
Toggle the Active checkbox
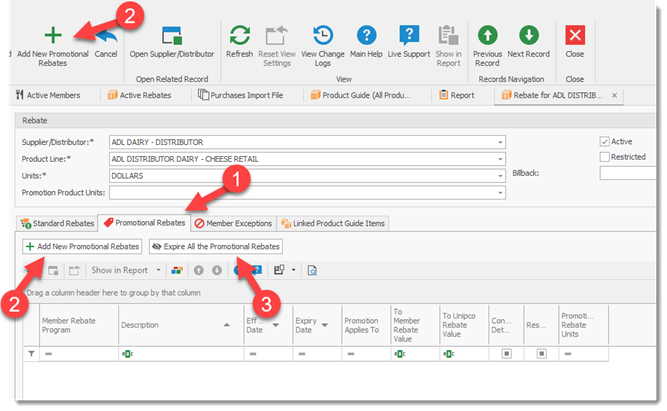pyautogui.click(x=603, y=141)
